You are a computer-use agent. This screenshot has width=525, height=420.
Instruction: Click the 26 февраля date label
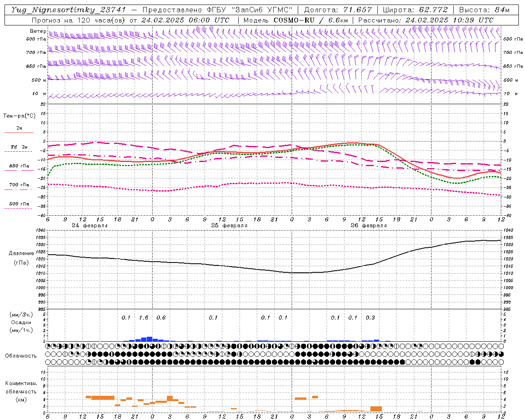point(368,226)
